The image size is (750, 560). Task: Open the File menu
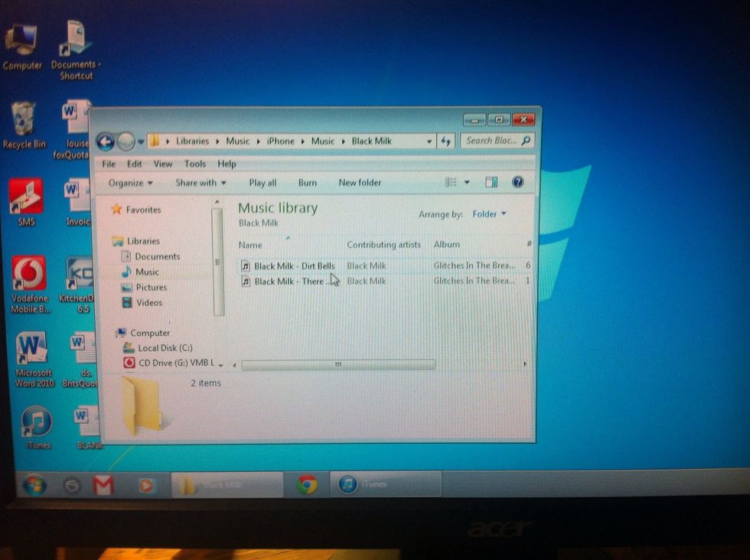point(109,164)
